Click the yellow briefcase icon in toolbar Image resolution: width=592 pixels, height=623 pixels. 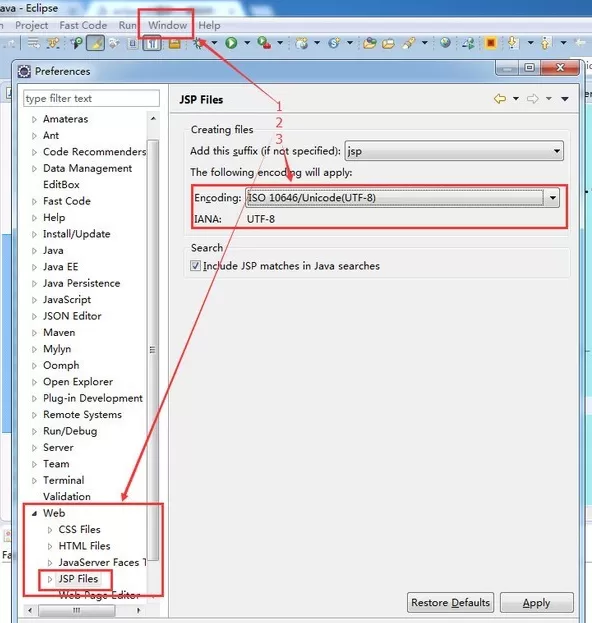tap(174, 43)
